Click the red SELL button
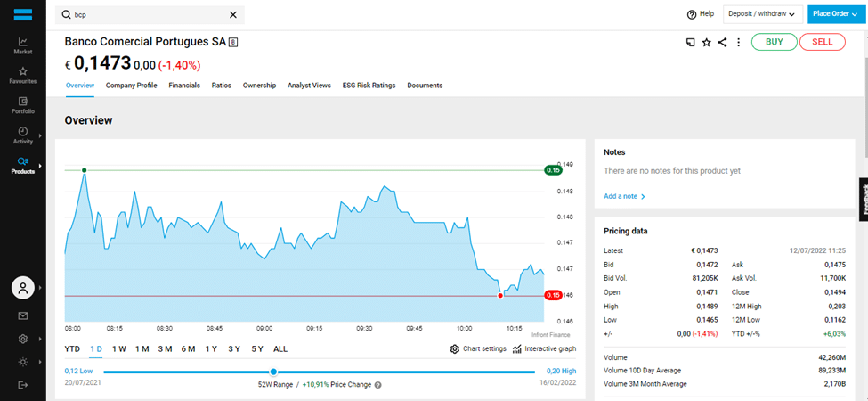The image size is (868, 401). coord(822,42)
